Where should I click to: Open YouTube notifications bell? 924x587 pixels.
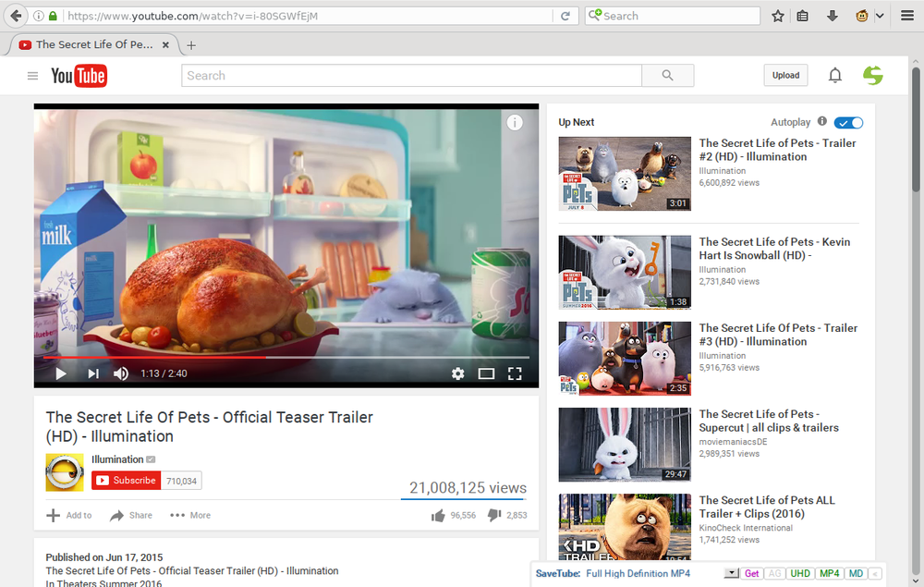click(x=835, y=76)
